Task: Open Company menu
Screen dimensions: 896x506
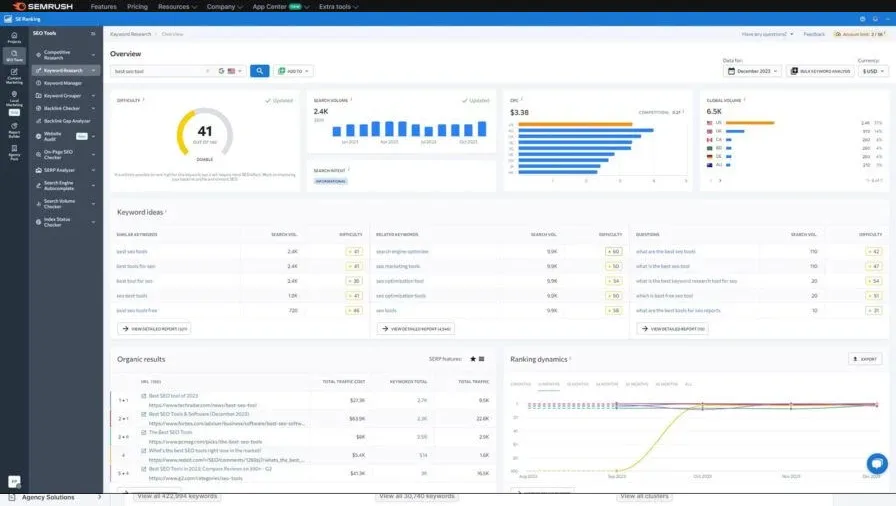Action: 225,7
